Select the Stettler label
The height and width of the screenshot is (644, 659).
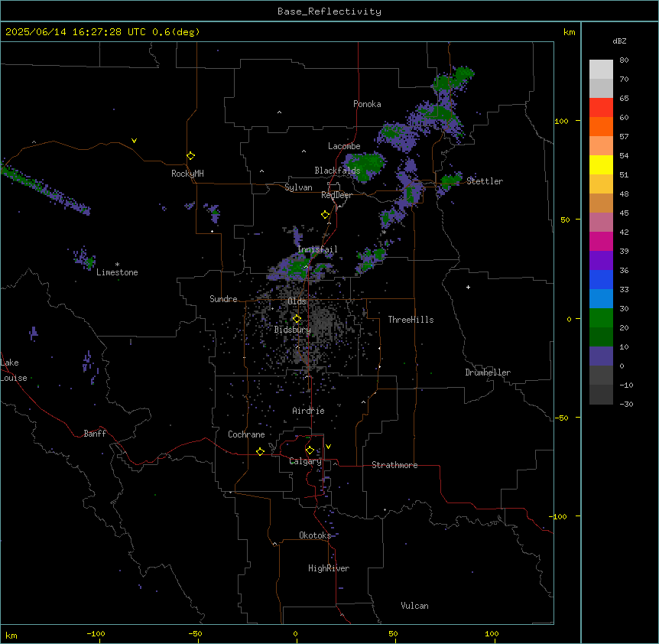point(485,181)
